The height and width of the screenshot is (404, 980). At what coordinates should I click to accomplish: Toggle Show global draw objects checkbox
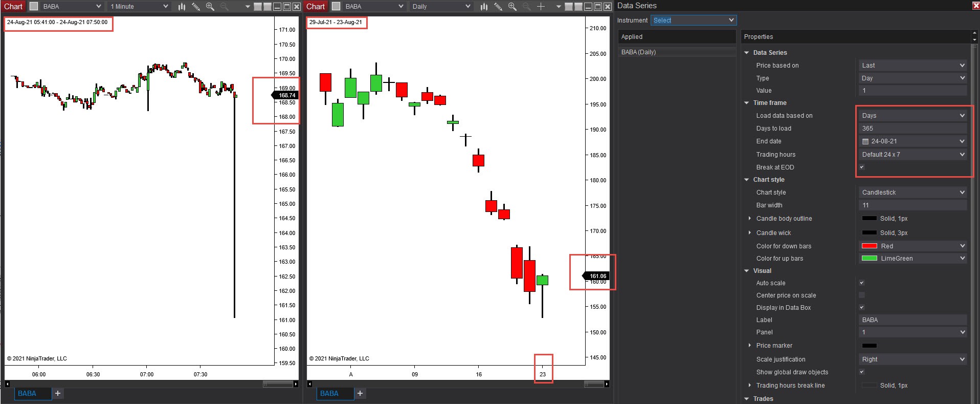862,372
